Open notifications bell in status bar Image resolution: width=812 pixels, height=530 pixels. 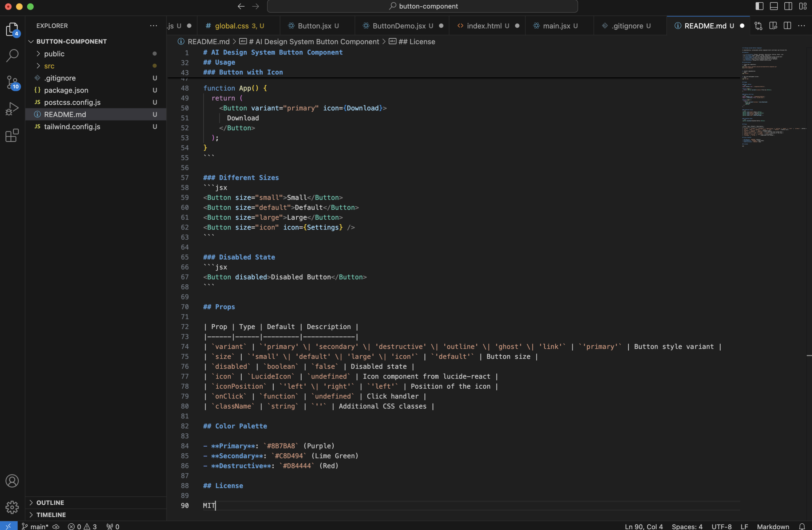pos(802,526)
